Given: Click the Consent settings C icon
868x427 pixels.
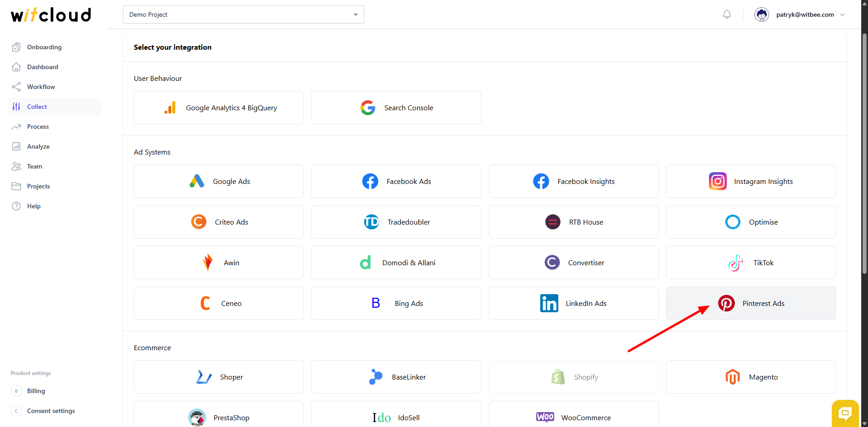Looking at the screenshot, I should [16, 411].
